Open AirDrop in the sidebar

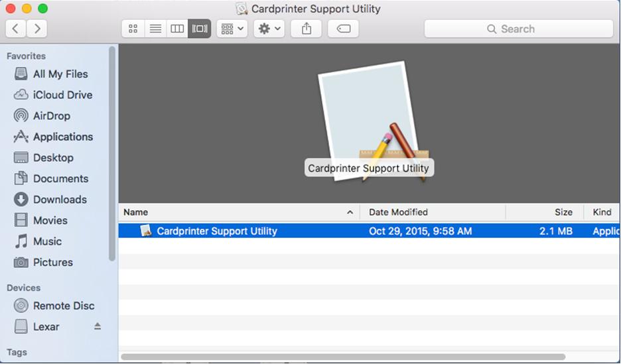(x=51, y=116)
